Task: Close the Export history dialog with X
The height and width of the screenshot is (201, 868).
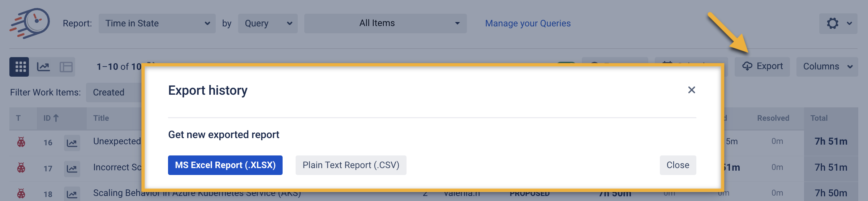Action: (691, 90)
